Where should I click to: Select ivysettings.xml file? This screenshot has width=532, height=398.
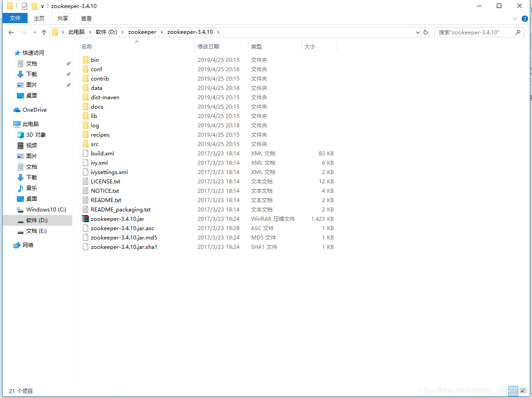tap(109, 172)
